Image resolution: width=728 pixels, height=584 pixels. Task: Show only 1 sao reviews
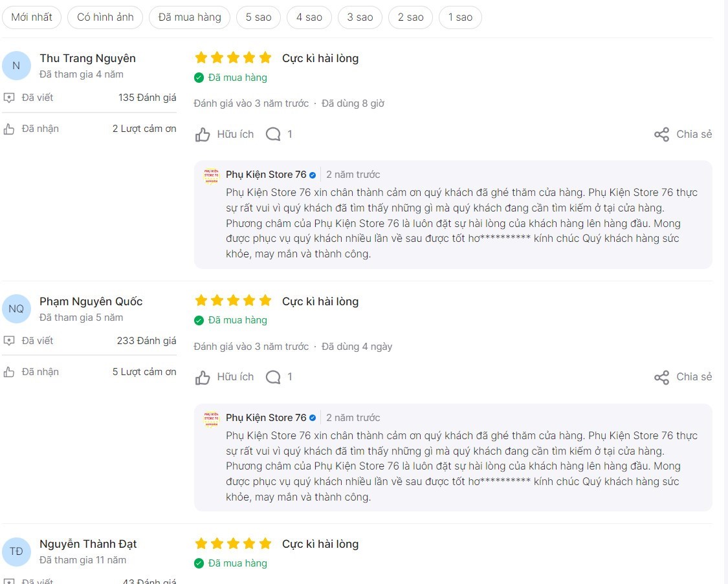coord(460,17)
